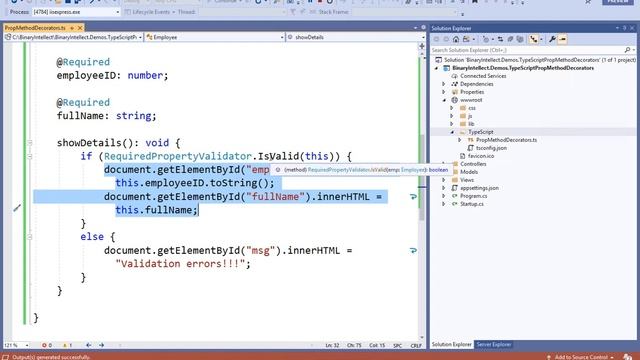Expand the Dependencies node
The height and width of the screenshot is (360, 640).
click(x=444, y=84)
